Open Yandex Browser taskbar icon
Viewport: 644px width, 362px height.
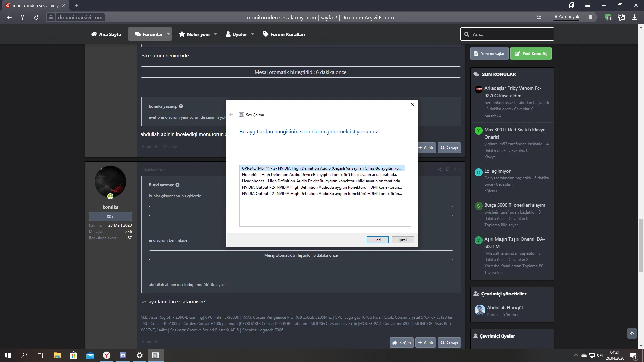click(x=107, y=355)
